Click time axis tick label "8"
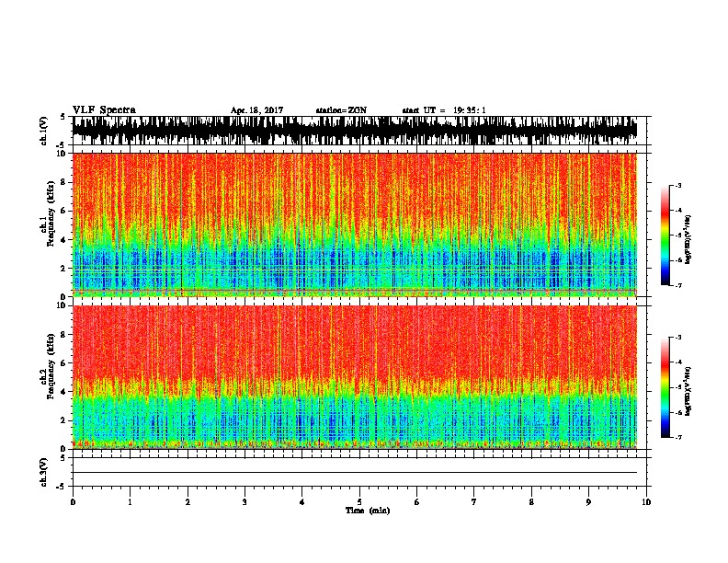The width and height of the screenshot is (728, 563). (531, 501)
